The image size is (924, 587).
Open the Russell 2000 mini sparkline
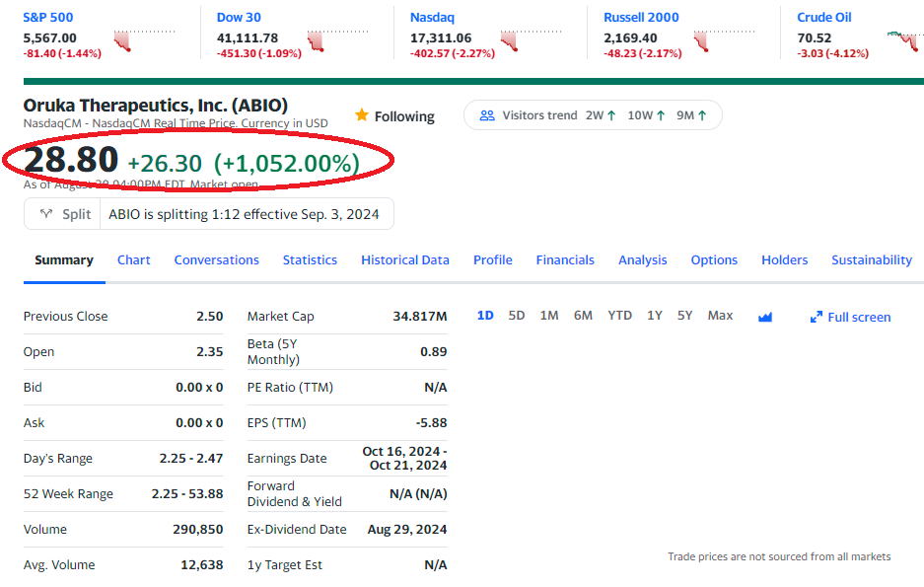724,40
